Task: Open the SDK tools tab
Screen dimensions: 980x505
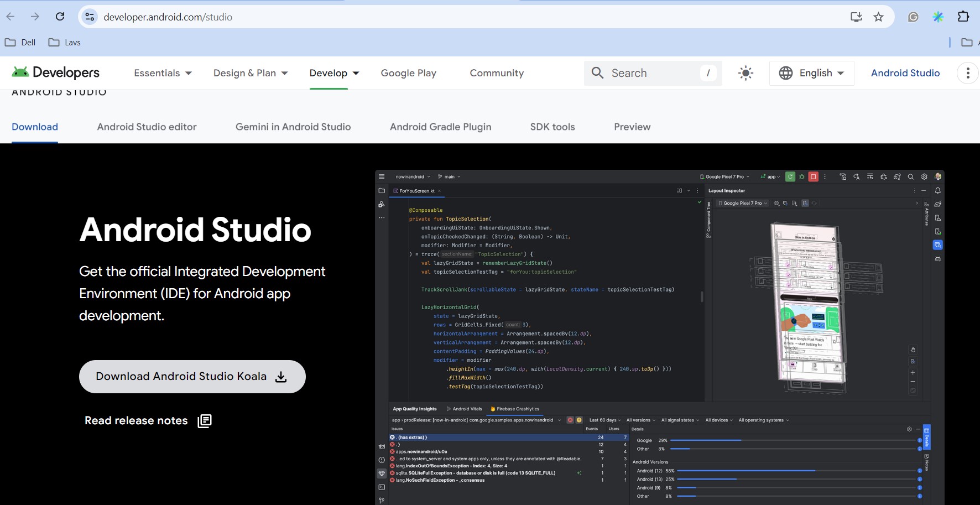Action: click(x=552, y=127)
